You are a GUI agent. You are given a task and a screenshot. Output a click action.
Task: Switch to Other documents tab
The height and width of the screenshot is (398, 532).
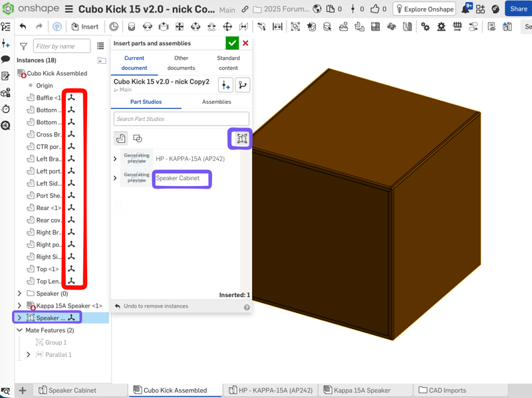[x=181, y=62]
